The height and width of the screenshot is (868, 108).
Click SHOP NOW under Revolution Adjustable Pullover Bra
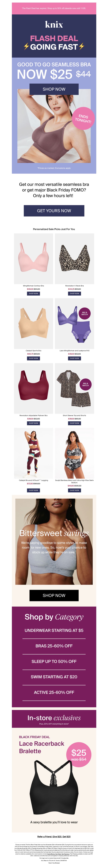tap(33, 423)
